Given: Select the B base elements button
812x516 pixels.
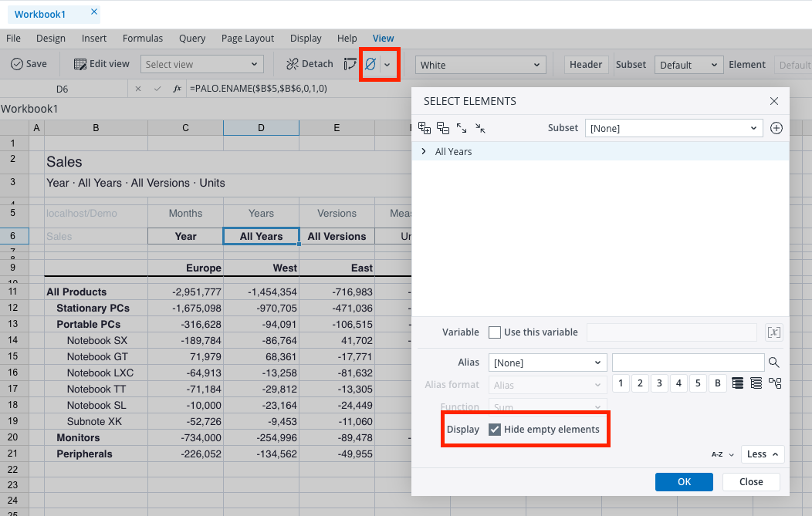Looking at the screenshot, I should pos(717,383).
